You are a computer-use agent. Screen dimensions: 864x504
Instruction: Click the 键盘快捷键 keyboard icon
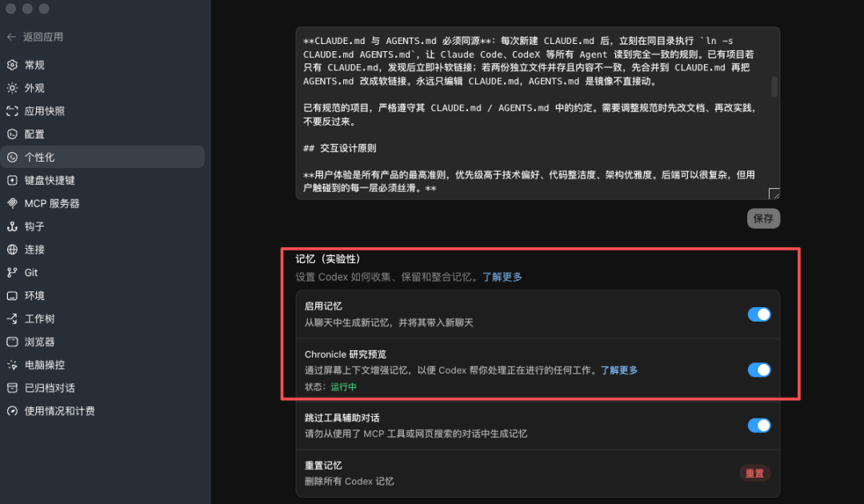pyautogui.click(x=12, y=181)
